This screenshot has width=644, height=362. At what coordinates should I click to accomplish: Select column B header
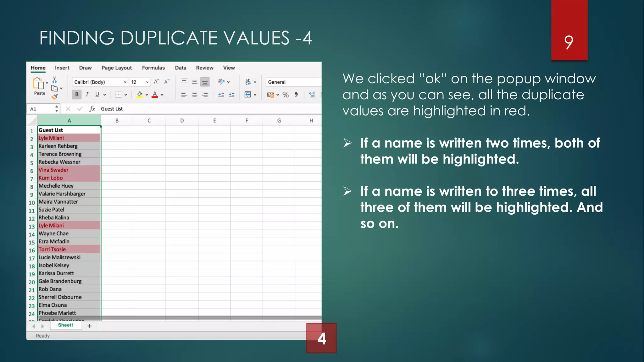pyautogui.click(x=117, y=121)
